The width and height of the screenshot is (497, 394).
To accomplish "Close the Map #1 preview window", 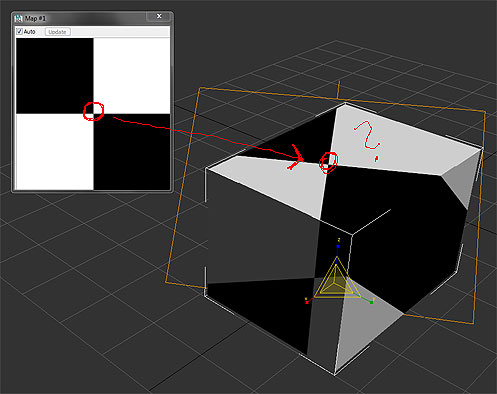I will click(159, 16).
